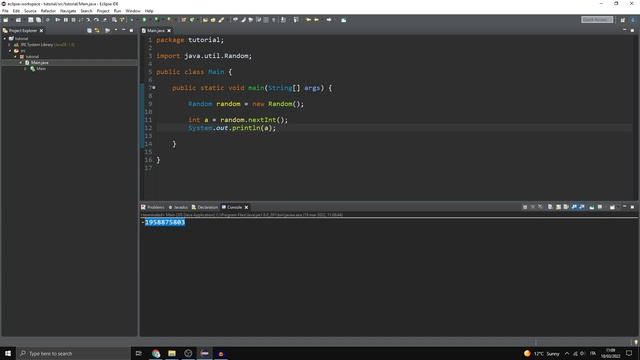The image size is (640, 360).
Task: Open the Project menu
Action: coord(103,11)
